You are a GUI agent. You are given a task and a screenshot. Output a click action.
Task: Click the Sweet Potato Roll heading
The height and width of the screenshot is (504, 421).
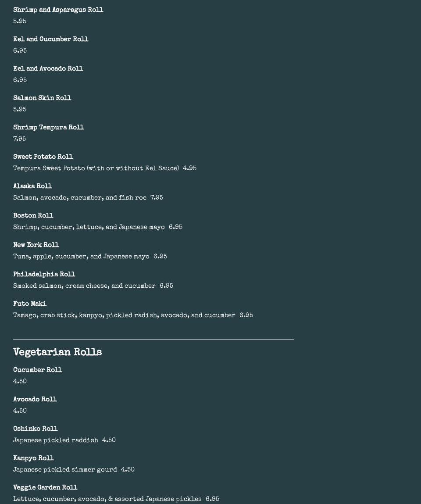43,157
